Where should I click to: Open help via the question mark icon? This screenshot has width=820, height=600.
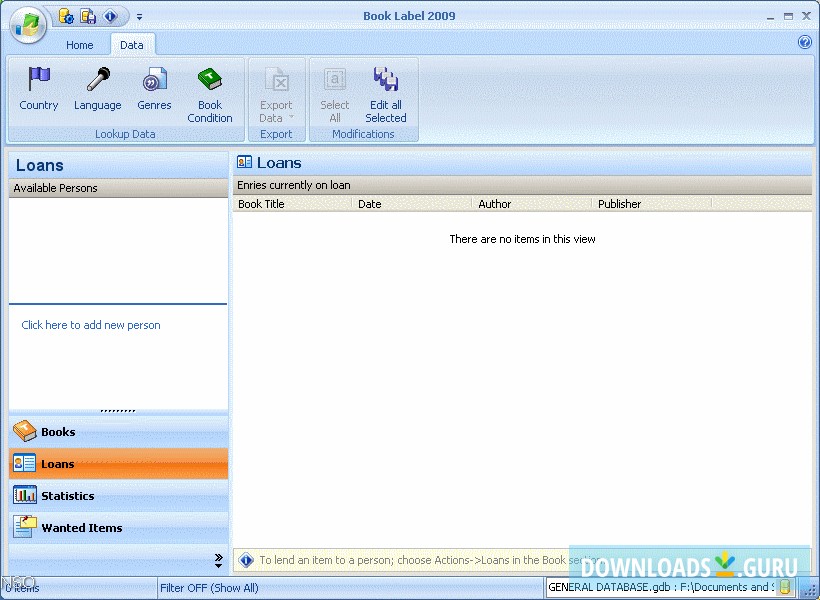(x=805, y=42)
